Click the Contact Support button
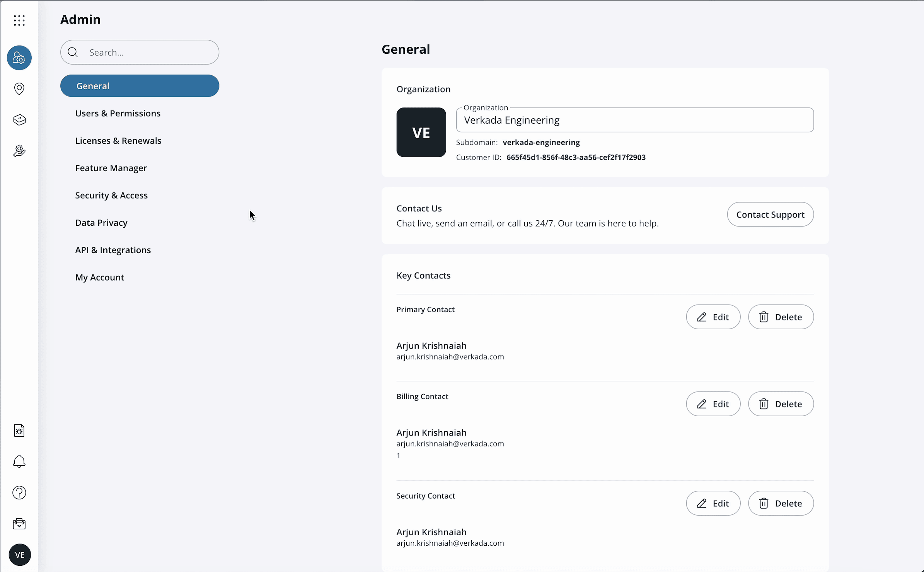The image size is (924, 572). pos(770,214)
